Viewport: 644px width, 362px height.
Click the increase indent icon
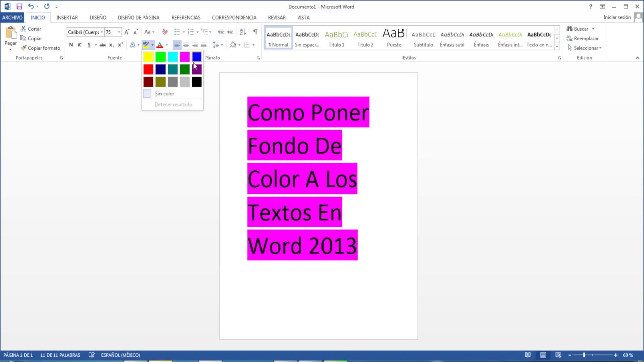tap(230, 32)
